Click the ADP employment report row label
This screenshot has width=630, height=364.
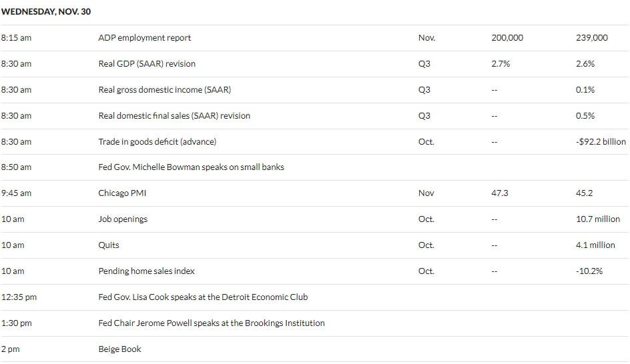pyautogui.click(x=145, y=38)
